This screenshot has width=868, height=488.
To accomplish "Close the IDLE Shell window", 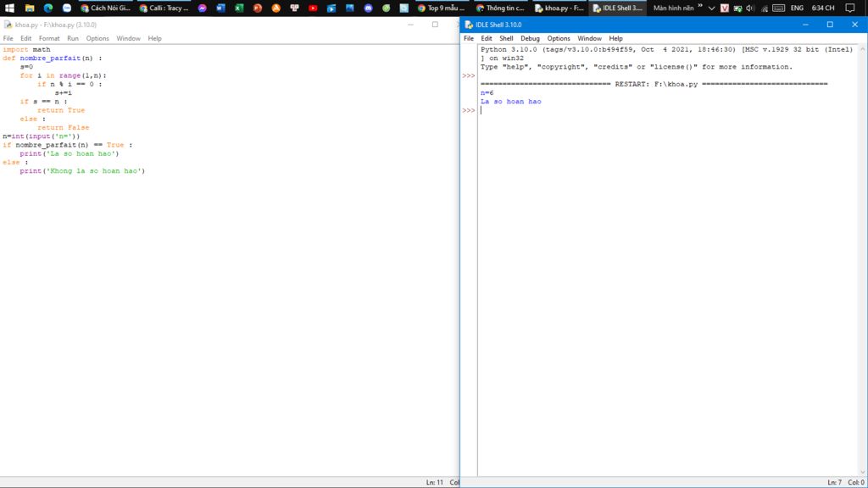I will click(x=854, y=25).
